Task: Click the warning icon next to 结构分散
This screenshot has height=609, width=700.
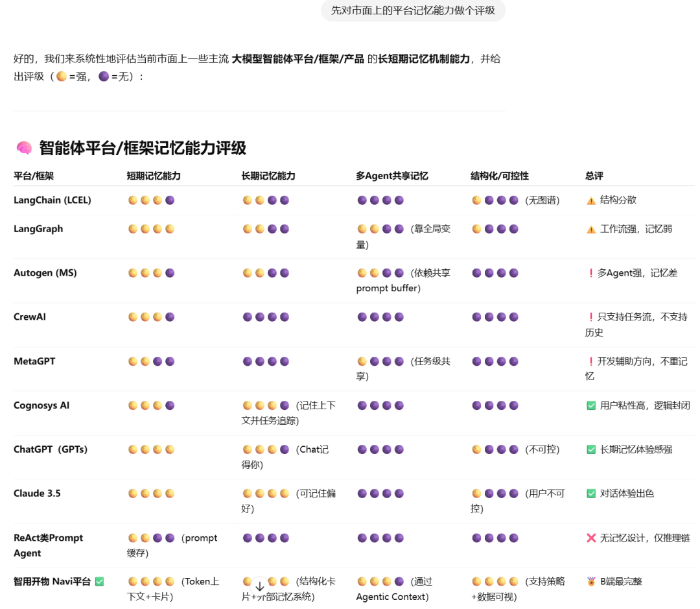Action: pyautogui.click(x=590, y=200)
